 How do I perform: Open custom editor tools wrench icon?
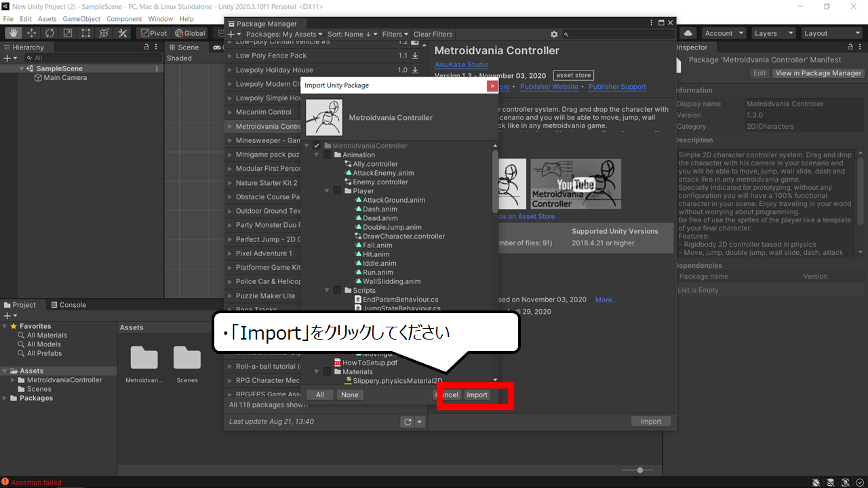(123, 33)
